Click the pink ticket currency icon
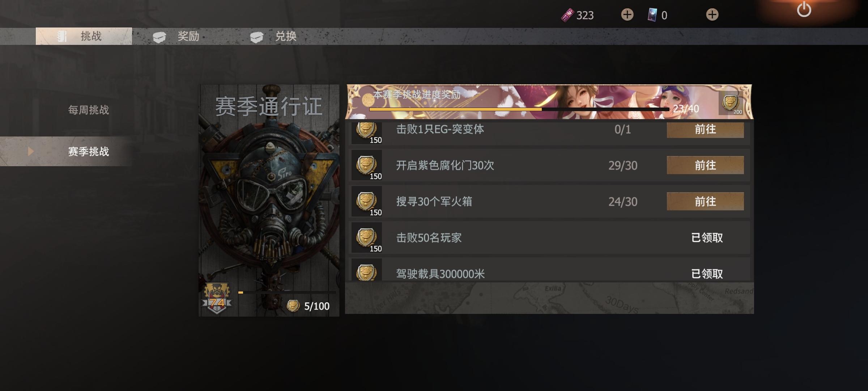Screen dimensions: 868x391 click(x=567, y=15)
